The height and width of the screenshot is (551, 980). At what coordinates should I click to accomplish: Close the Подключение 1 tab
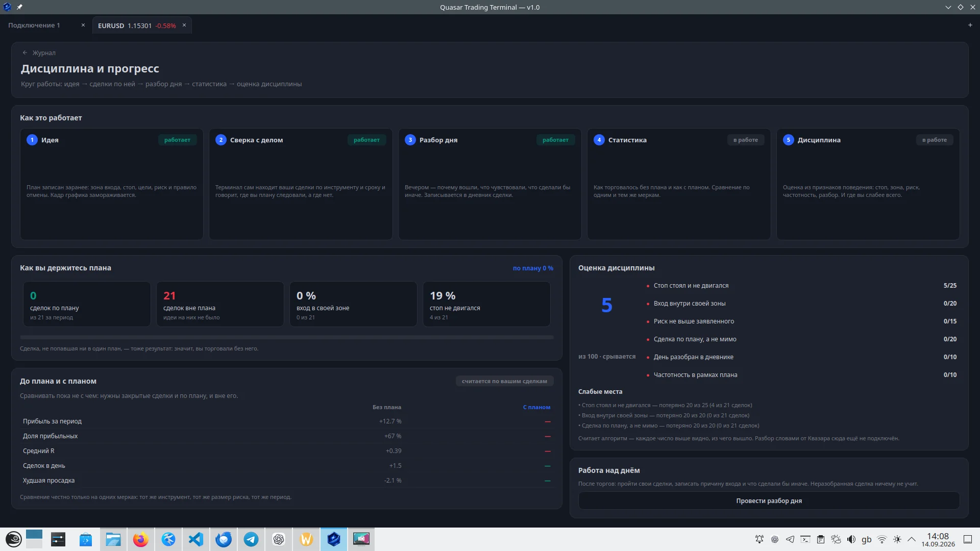click(x=83, y=25)
